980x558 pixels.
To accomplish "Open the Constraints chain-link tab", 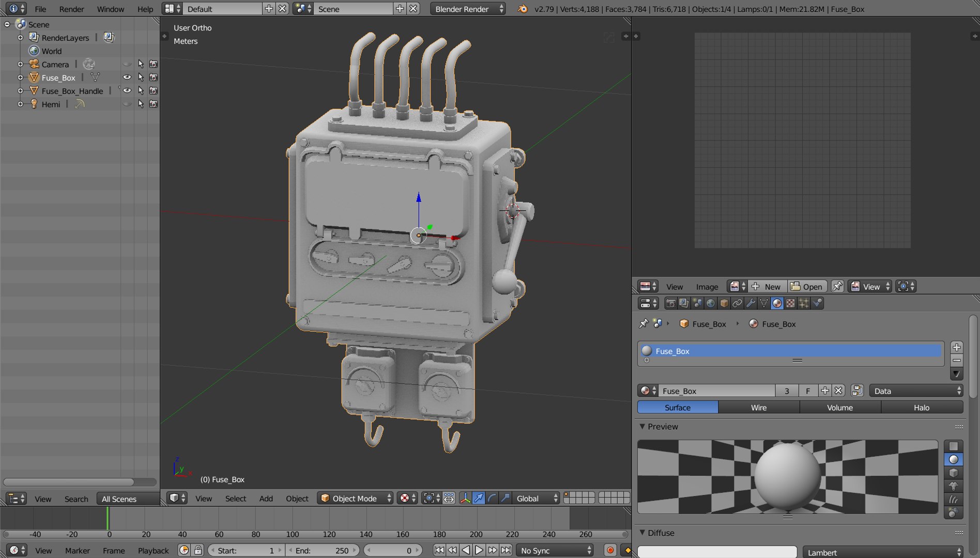I will click(x=738, y=303).
